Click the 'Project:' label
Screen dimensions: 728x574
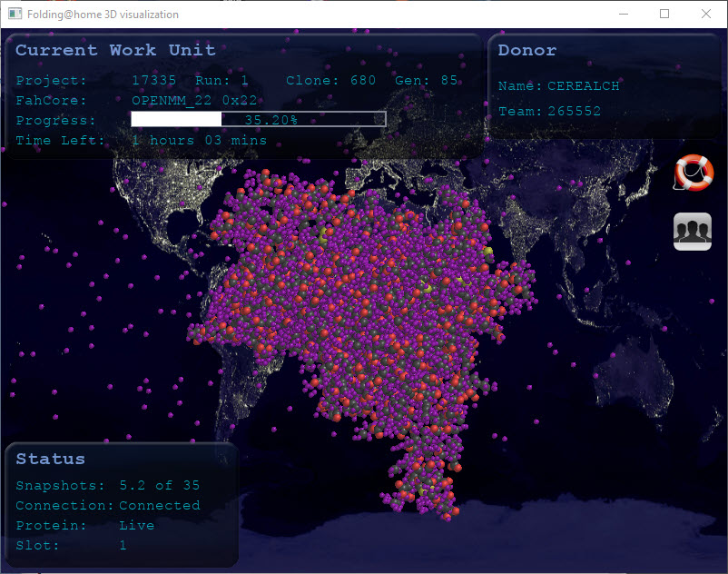[51, 80]
